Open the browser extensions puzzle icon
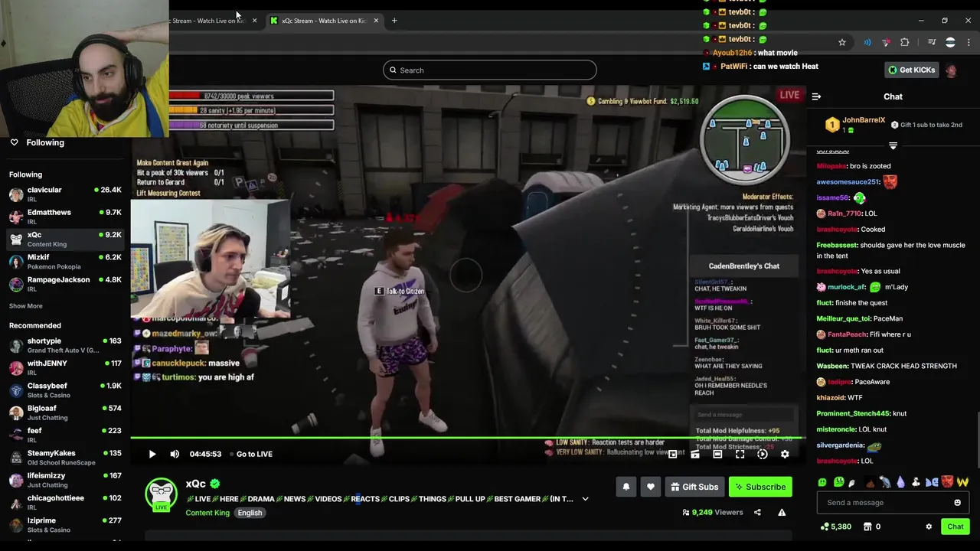This screenshot has height=551, width=980. tap(905, 43)
